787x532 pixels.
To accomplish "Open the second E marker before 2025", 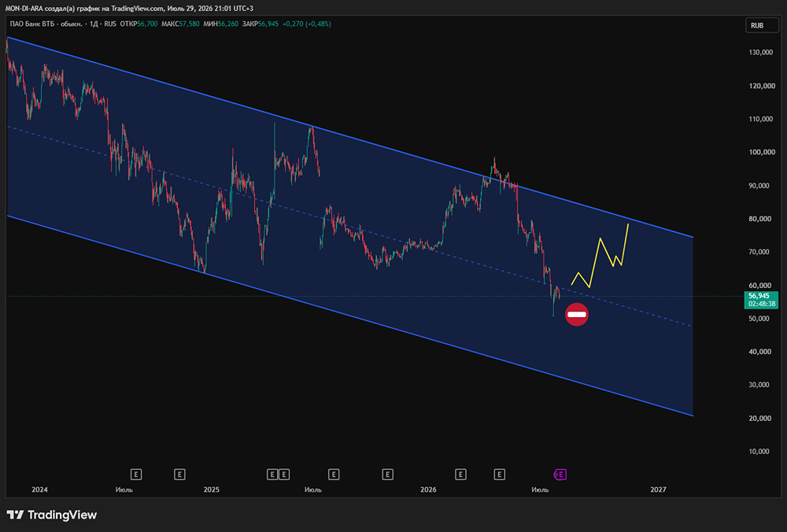I will [x=179, y=475].
